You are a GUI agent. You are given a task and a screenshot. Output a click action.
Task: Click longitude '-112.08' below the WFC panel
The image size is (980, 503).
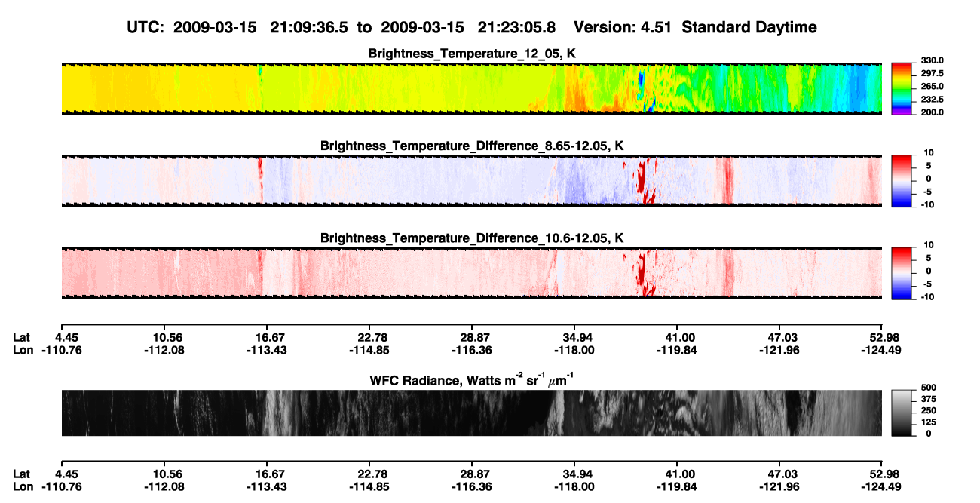[x=164, y=486]
